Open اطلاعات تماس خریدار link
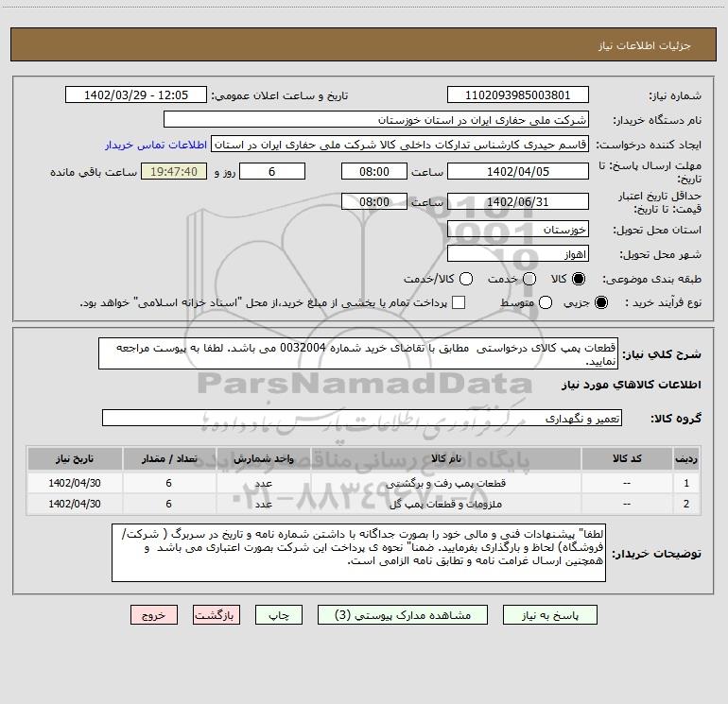 156,145
